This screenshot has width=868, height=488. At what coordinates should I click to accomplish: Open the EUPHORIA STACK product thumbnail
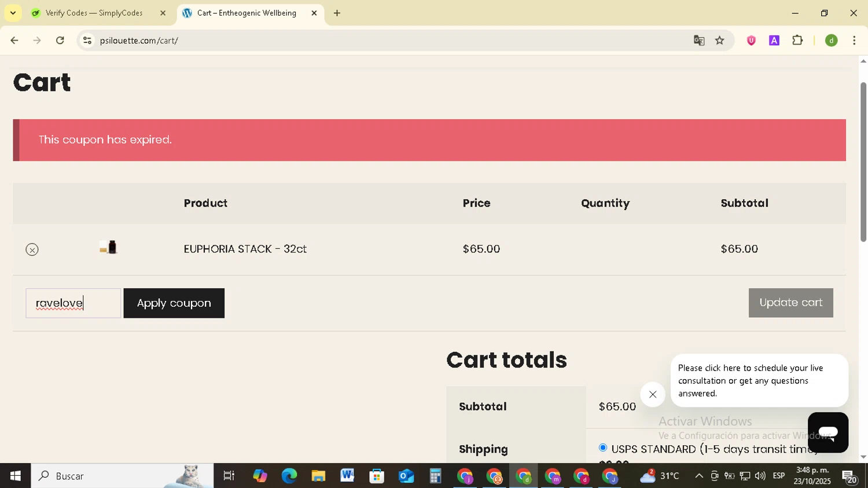[x=108, y=248]
